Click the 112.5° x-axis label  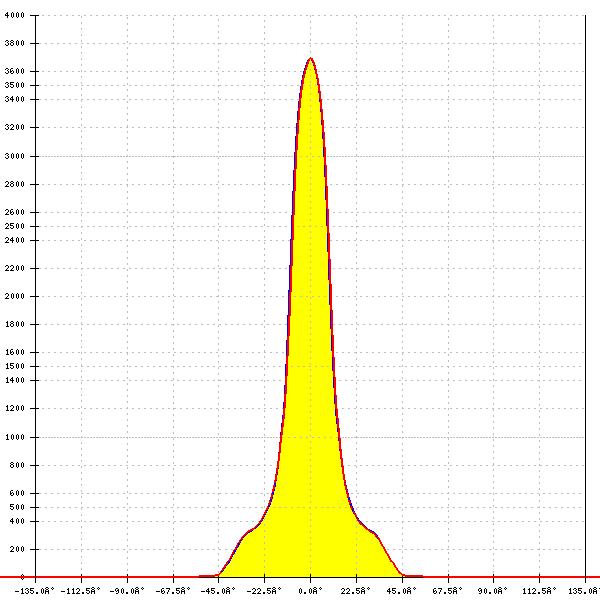tap(539, 591)
